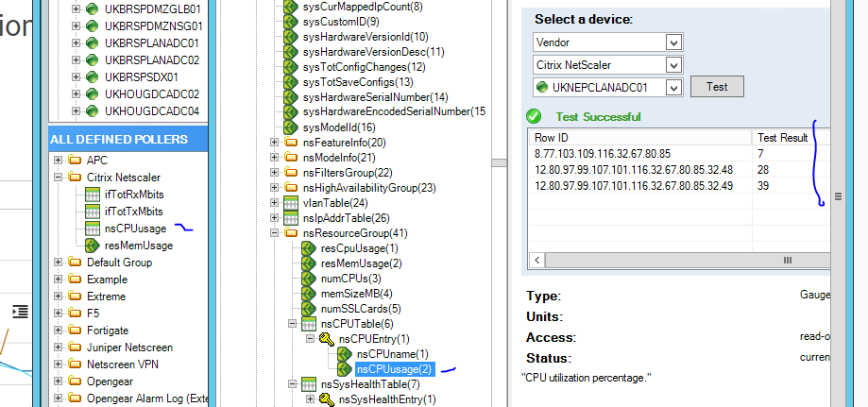Select the Extreme poller group
Screen dimensions: 868x407
point(106,297)
